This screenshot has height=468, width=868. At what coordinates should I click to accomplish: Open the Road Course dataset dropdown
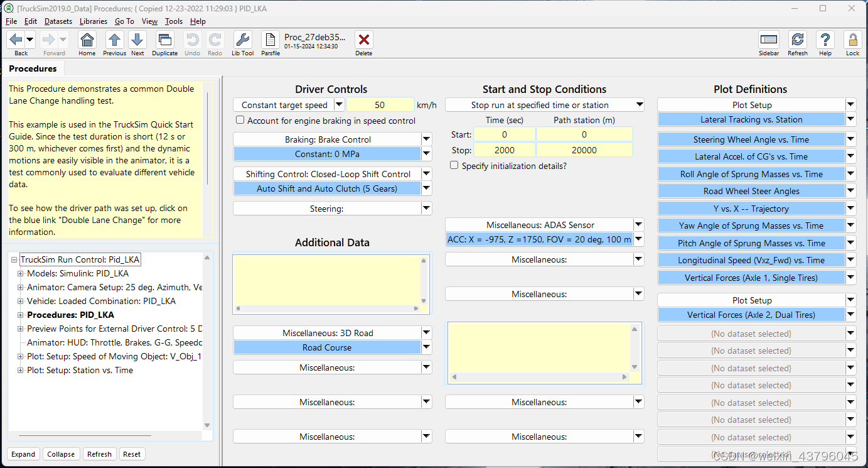pos(427,347)
